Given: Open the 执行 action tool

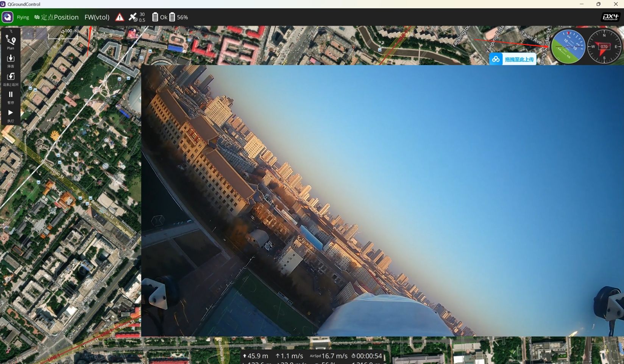Looking at the screenshot, I should tap(11, 115).
